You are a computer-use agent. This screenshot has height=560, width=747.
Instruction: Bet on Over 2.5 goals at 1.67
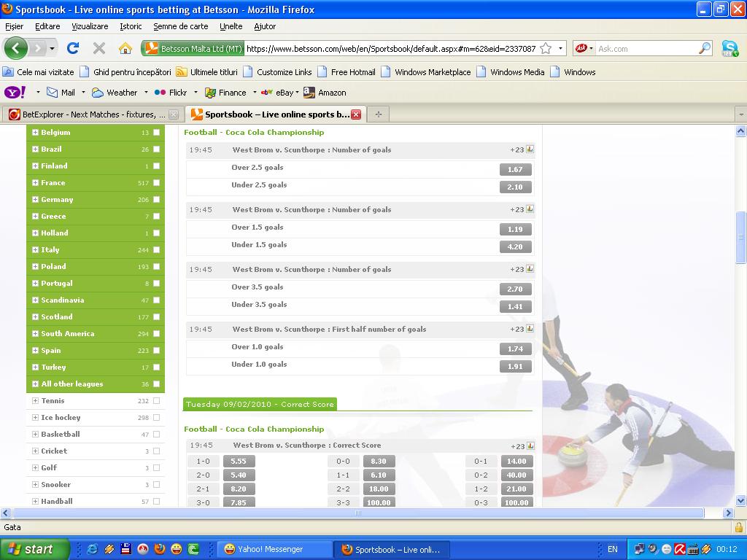pos(516,169)
